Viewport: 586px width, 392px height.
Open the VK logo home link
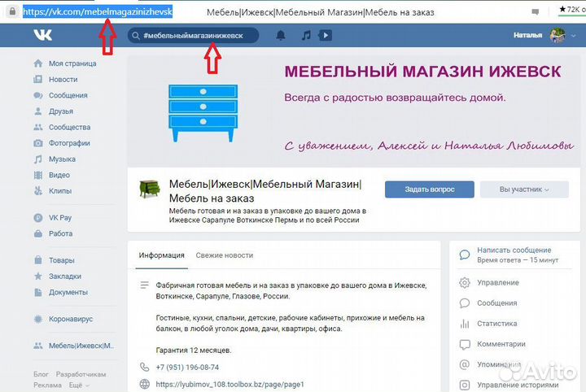pos(42,35)
